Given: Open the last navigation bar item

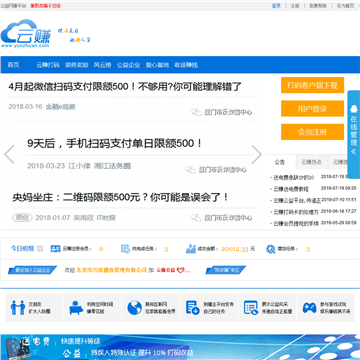Looking at the screenshot, I should 186,65.
